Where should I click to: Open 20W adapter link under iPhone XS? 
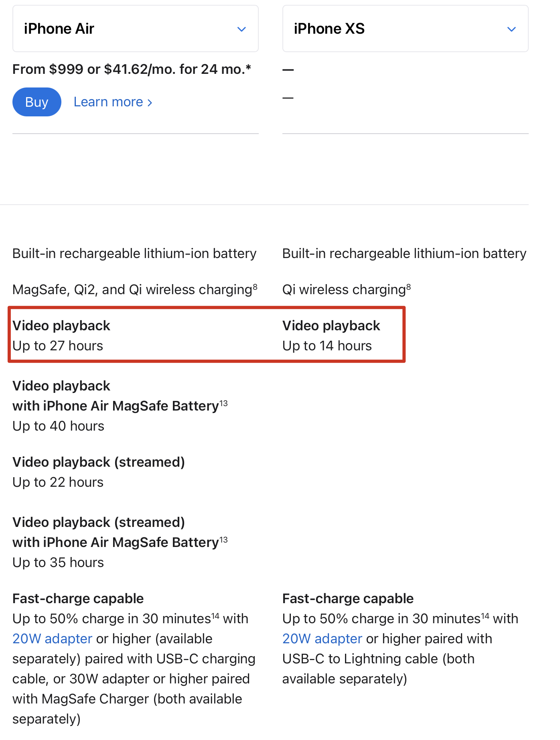(322, 638)
